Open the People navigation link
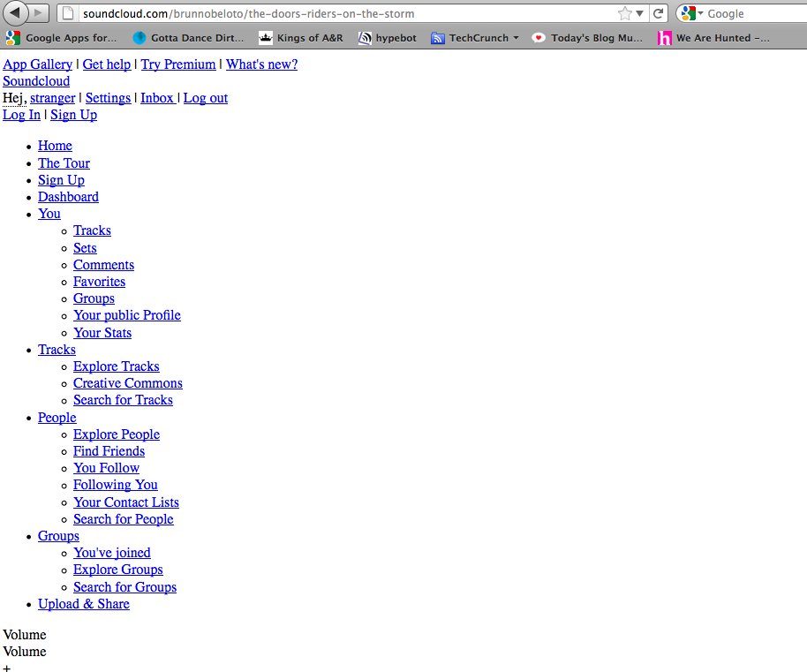This screenshot has width=807, height=672. click(x=57, y=418)
